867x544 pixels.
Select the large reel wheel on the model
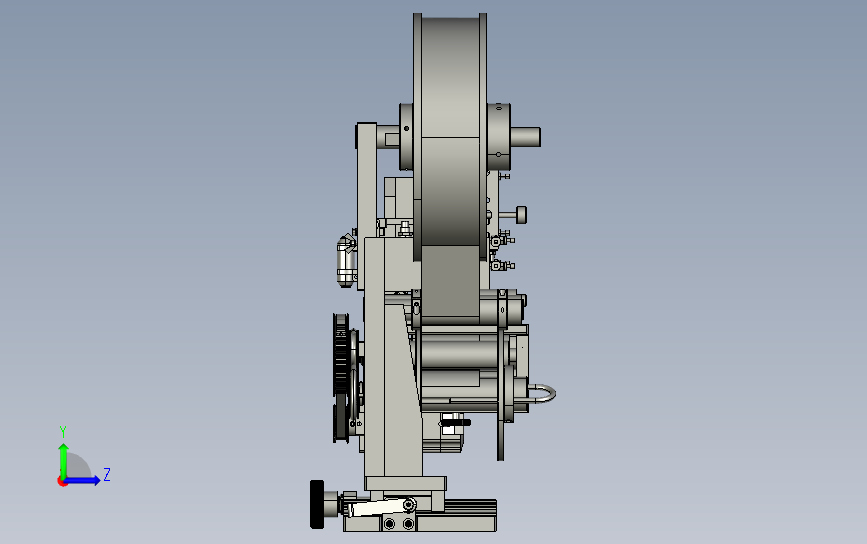(450, 137)
